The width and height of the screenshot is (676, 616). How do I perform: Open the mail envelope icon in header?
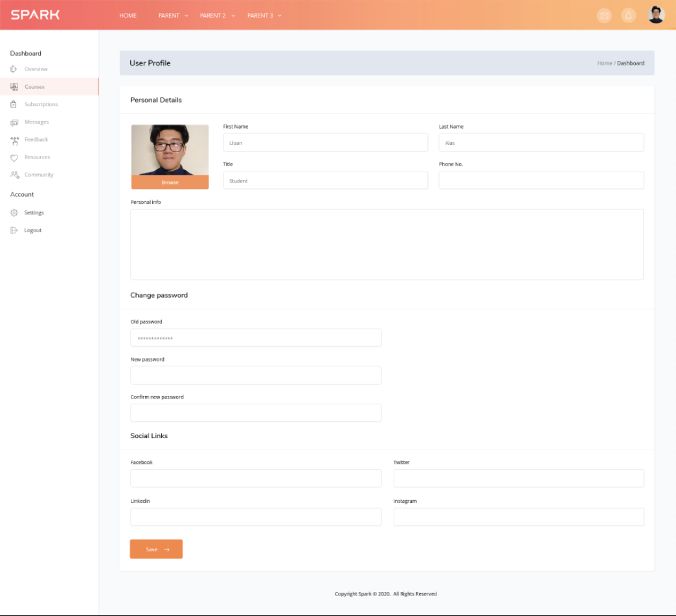pos(604,16)
